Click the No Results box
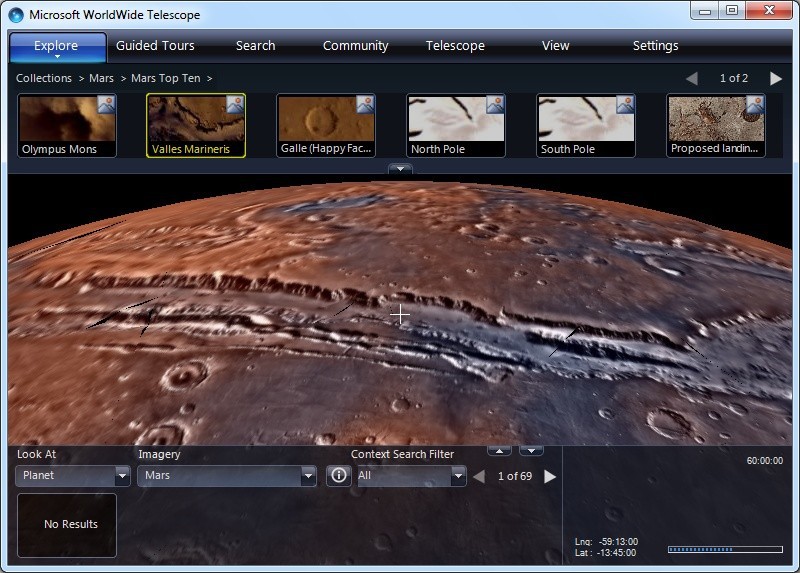Viewport: 800px width, 573px height. [x=67, y=525]
